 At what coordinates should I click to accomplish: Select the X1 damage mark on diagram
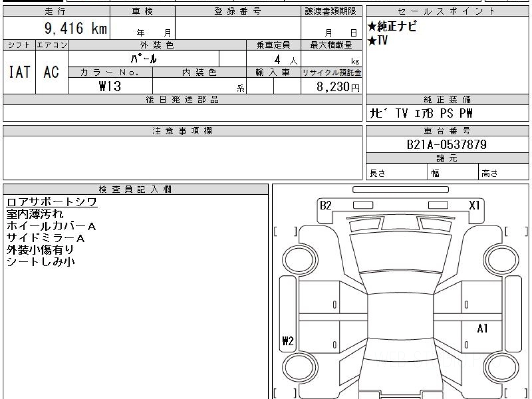click(474, 206)
